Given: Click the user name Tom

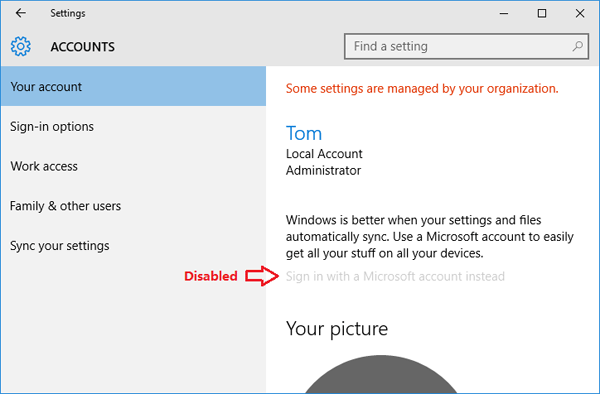Looking at the screenshot, I should 304,134.
